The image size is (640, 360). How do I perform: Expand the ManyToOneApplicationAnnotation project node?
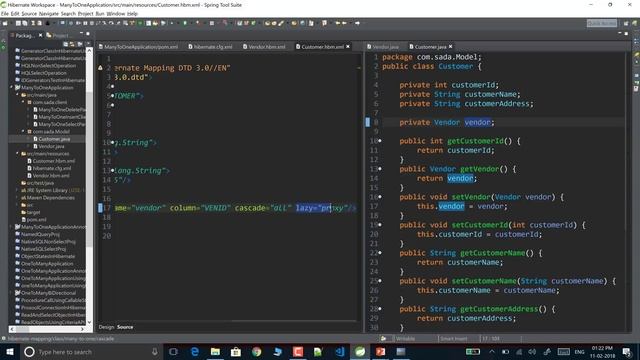tap(11, 227)
